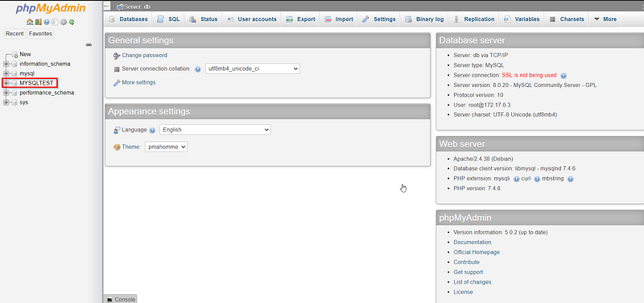Open the Official Homepage link

pos(477,252)
